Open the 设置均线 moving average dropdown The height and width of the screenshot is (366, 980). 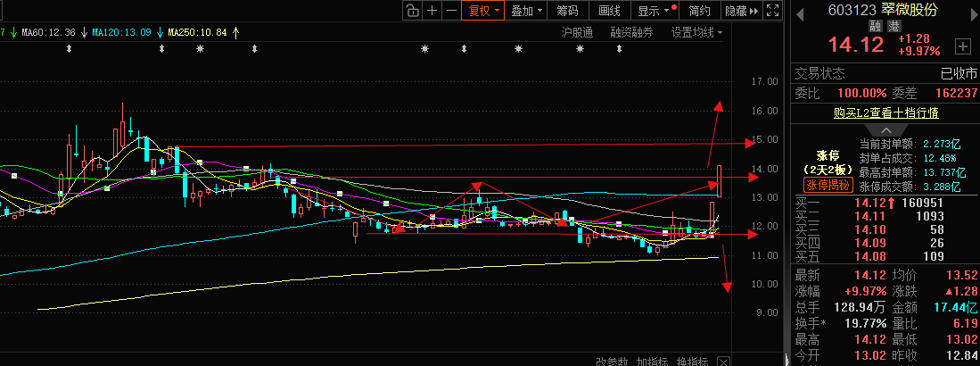696,32
